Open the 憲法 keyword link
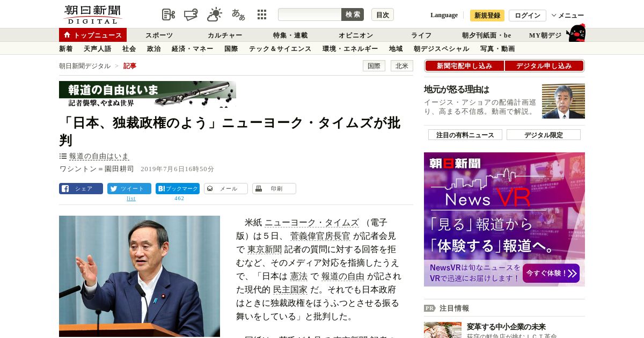Viewport: 644px width, 338px height. [x=299, y=276]
